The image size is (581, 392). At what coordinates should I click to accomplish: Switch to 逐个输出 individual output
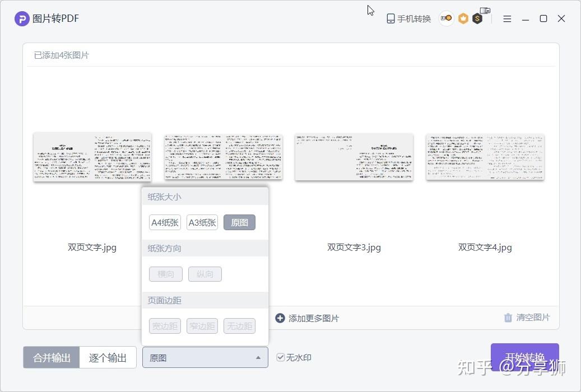pos(108,357)
